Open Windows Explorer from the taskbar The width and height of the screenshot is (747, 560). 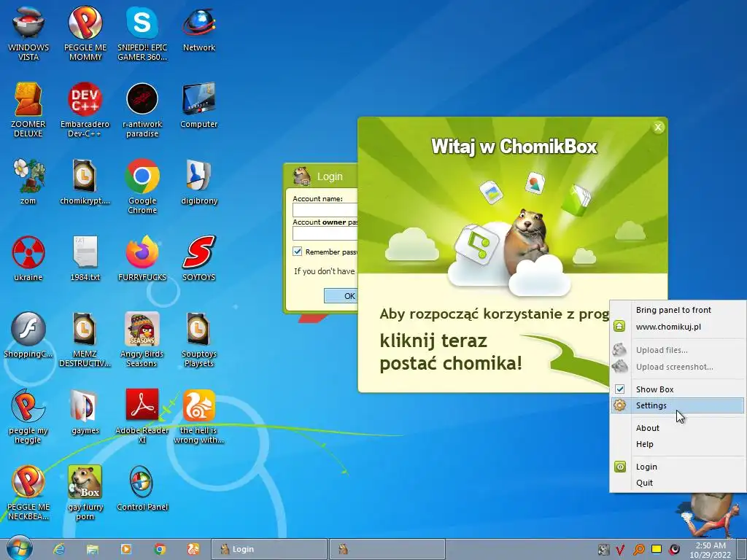[93, 549]
